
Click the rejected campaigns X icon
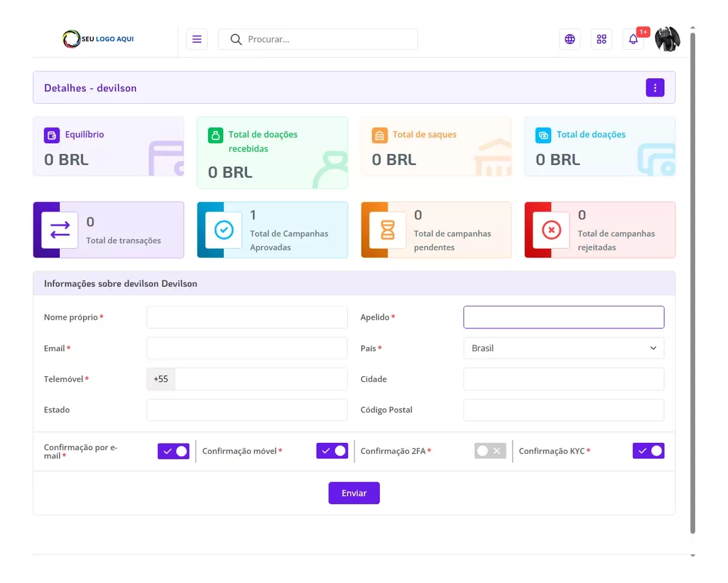pyautogui.click(x=551, y=230)
